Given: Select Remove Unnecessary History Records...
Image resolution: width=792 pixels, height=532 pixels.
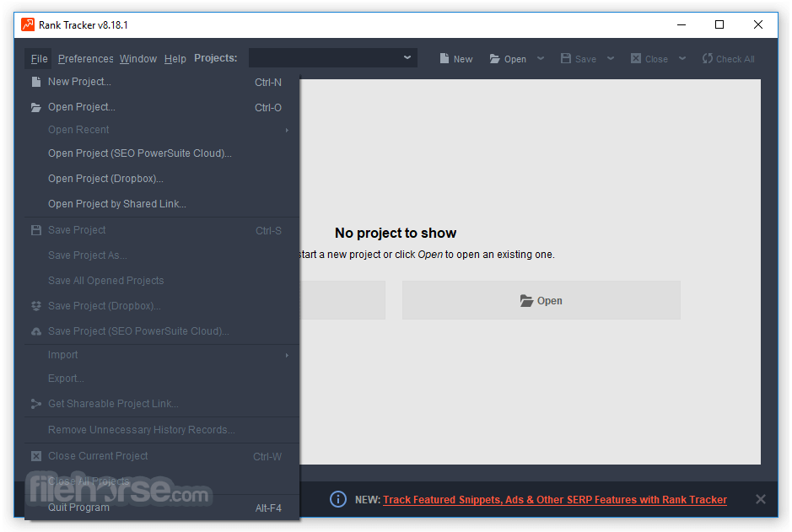Looking at the screenshot, I should click(x=162, y=430).
